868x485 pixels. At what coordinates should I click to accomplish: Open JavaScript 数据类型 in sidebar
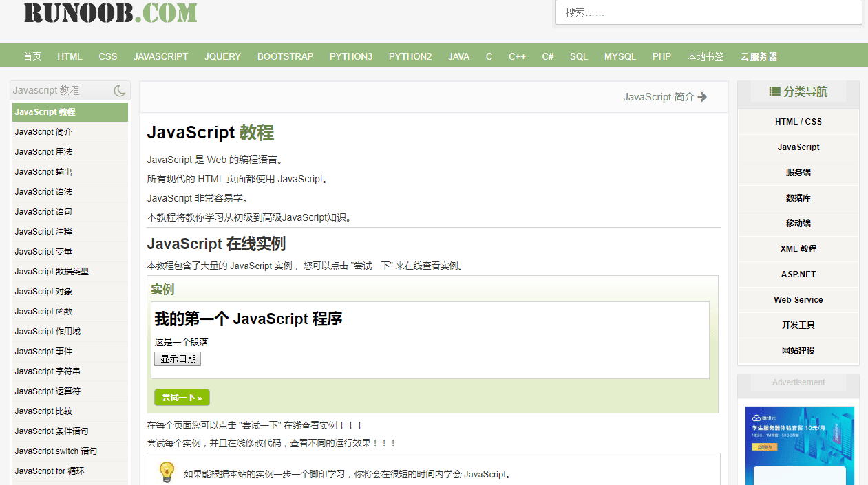tap(52, 272)
